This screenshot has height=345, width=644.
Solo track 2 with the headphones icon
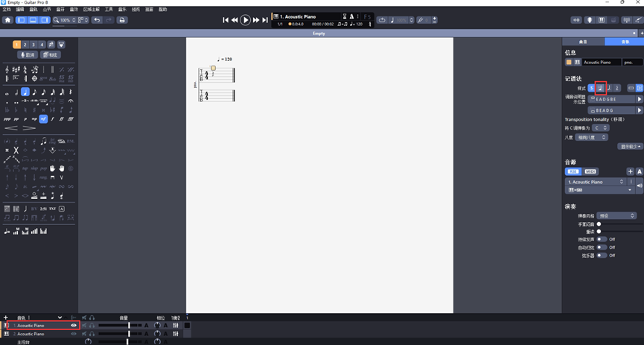click(92, 334)
